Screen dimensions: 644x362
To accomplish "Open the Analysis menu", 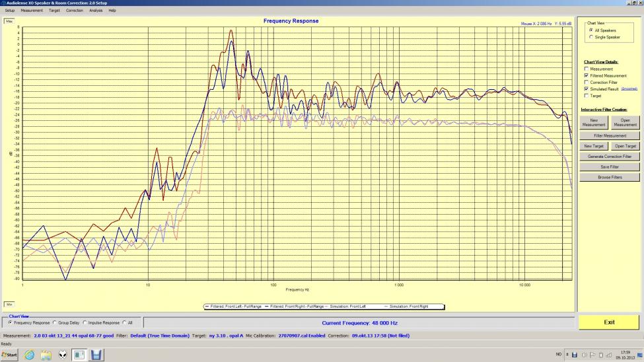I will (x=96, y=11).
